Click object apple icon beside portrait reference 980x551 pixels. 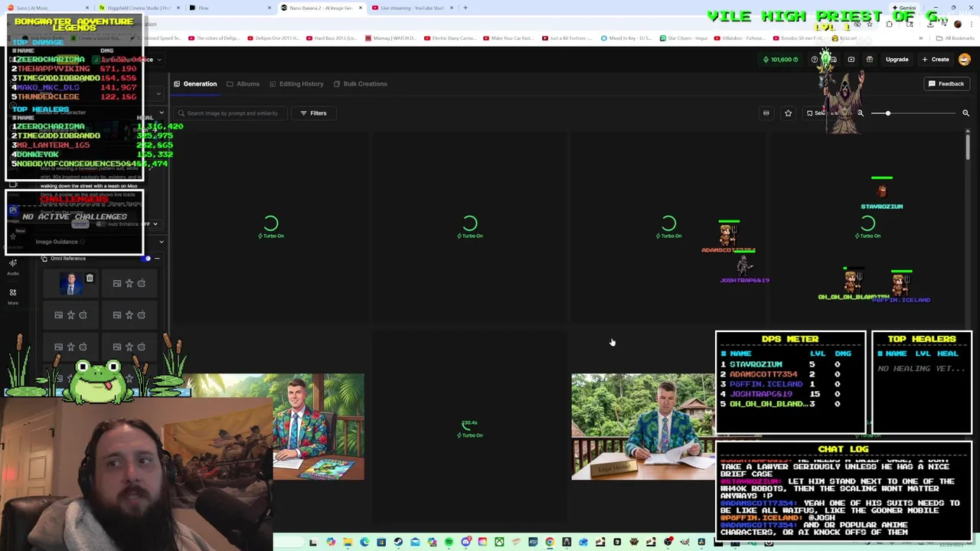(141, 283)
